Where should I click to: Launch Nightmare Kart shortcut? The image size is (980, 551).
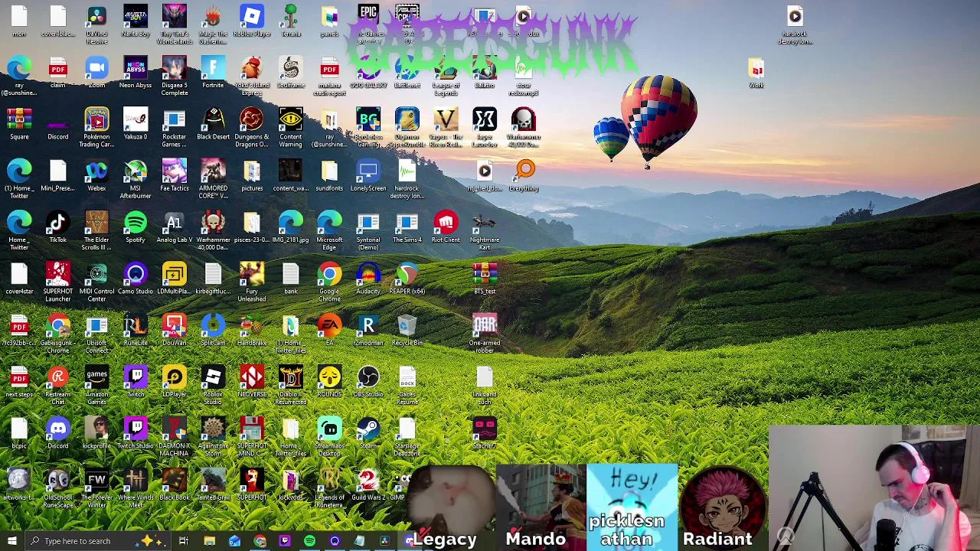[x=485, y=230]
